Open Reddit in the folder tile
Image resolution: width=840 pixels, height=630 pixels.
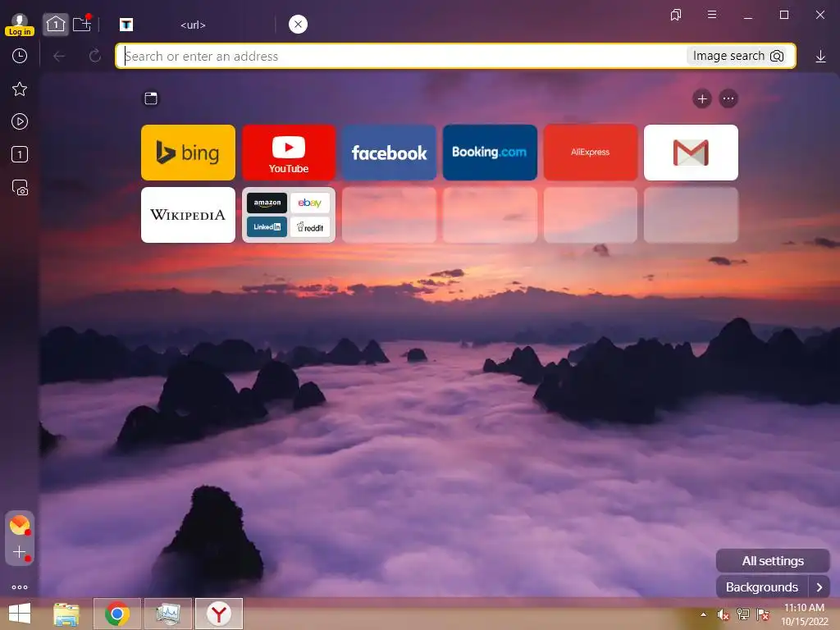[309, 227]
